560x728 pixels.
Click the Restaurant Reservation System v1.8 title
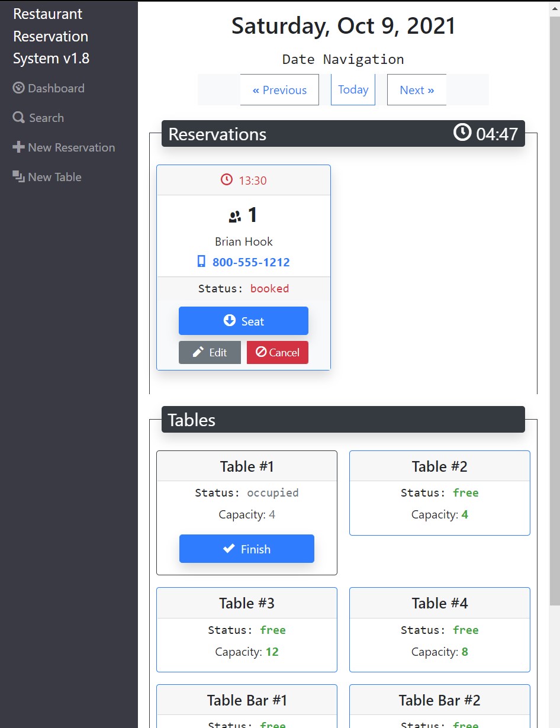click(52, 36)
